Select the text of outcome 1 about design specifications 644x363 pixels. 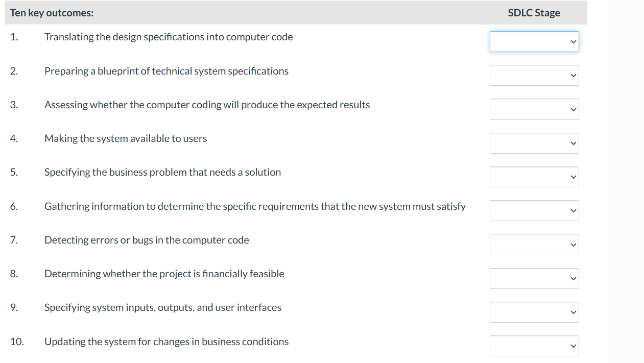click(169, 37)
